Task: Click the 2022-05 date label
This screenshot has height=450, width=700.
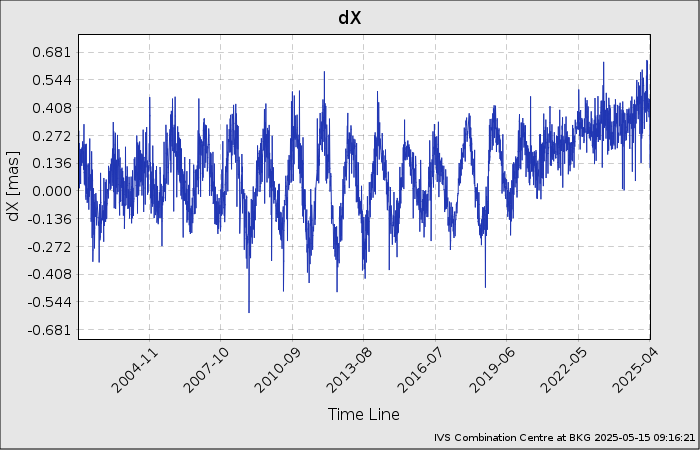Action: [x=563, y=370]
